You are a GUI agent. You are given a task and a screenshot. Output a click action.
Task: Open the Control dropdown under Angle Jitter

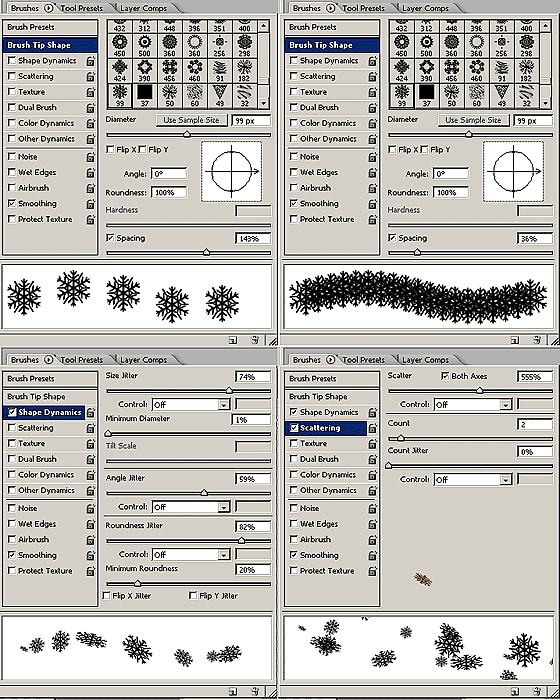[191, 507]
